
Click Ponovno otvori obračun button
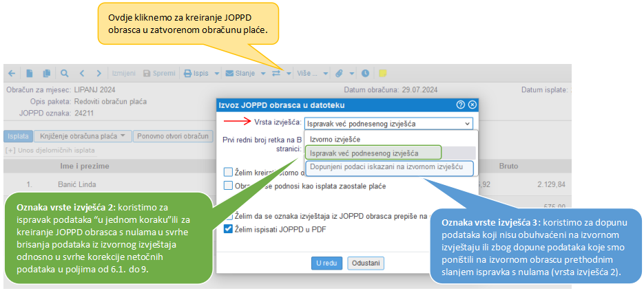point(174,135)
